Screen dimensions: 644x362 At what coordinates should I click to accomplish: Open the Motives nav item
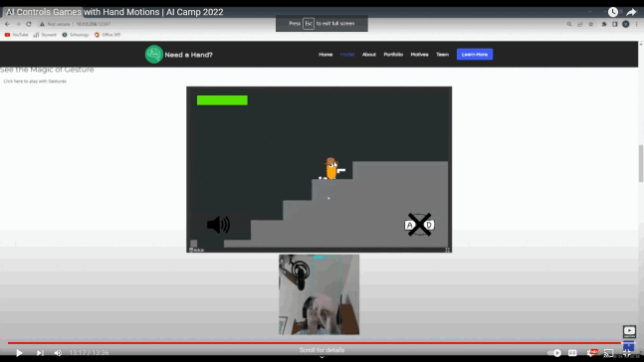tap(419, 54)
